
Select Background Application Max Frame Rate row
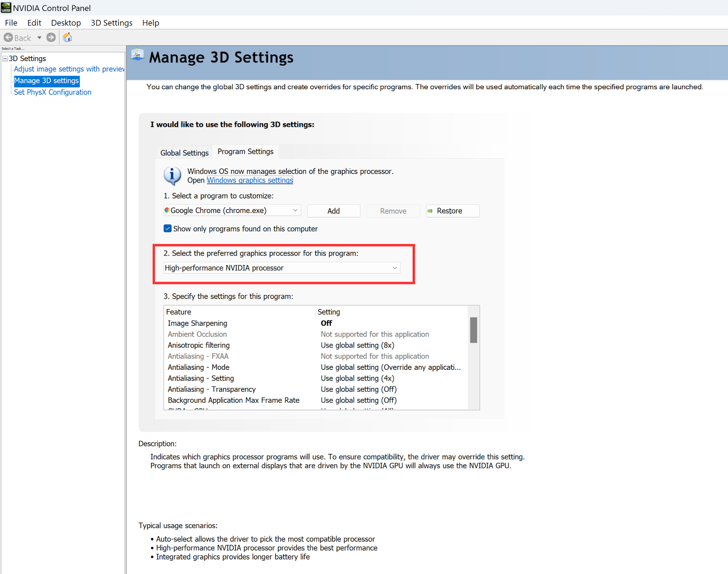tap(315, 400)
